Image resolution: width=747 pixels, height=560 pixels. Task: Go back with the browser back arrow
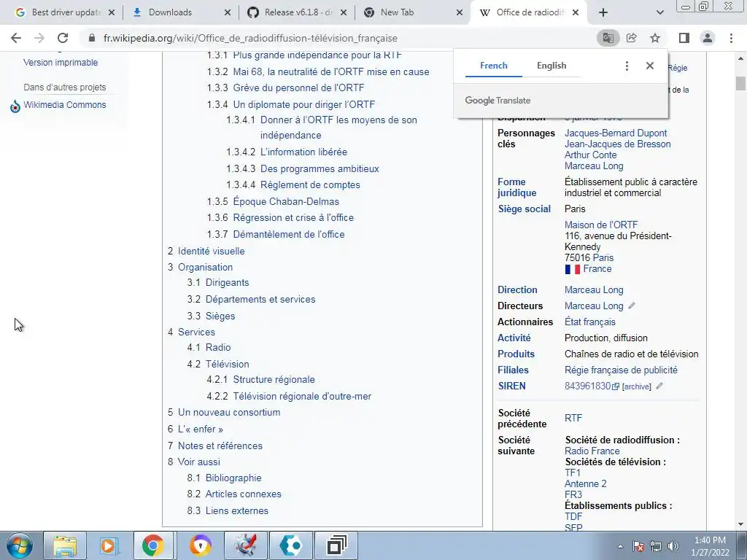coord(16,38)
